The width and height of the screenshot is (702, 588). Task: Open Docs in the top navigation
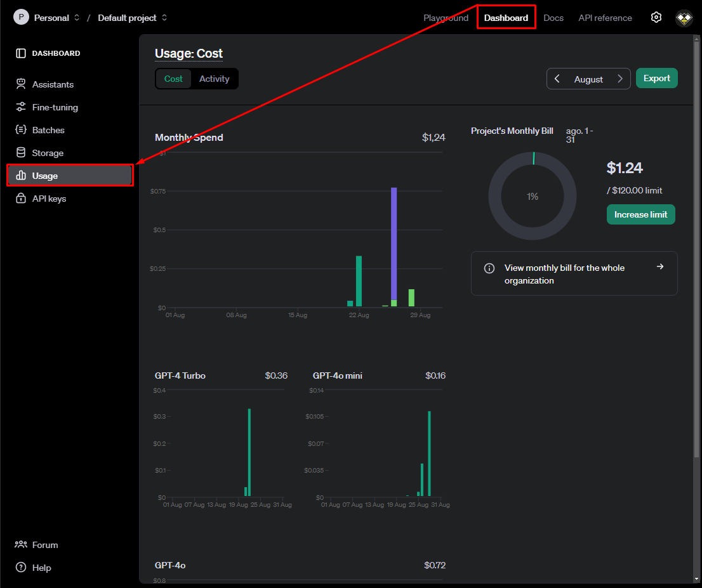553,18
